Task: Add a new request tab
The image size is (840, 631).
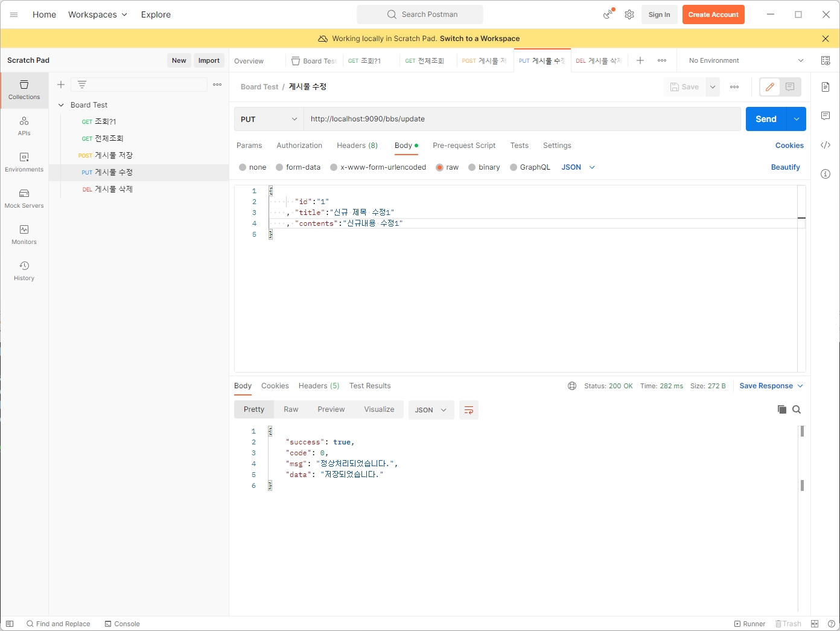Action: pyautogui.click(x=640, y=60)
